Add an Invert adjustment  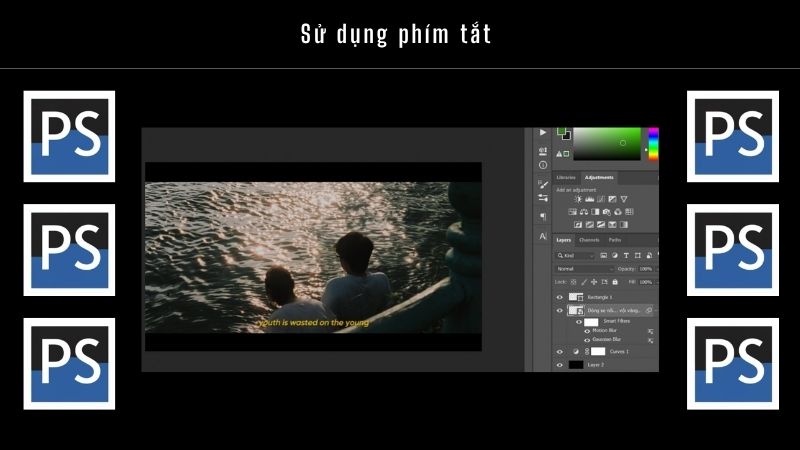(x=578, y=224)
